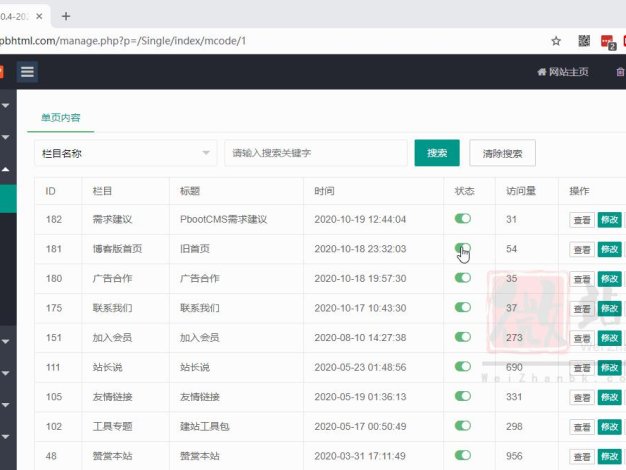The height and width of the screenshot is (470, 626).
Task: View the 站长说 row with 查看
Action: 582,368
